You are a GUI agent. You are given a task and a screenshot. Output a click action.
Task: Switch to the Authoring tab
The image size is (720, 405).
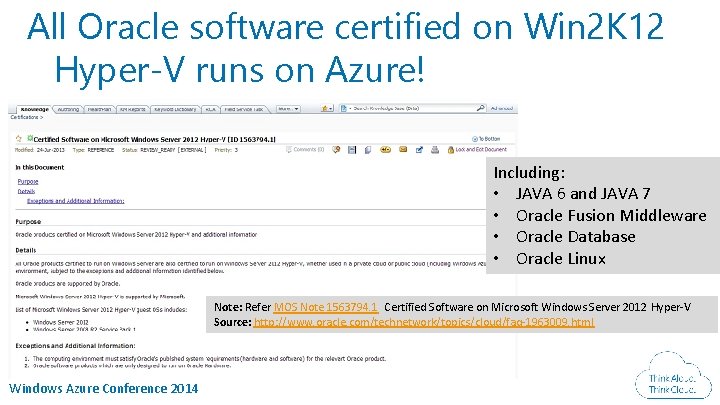(x=68, y=109)
